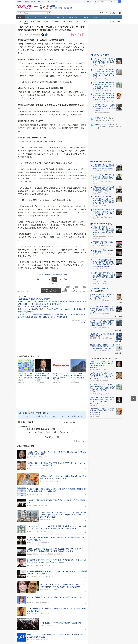
Task: Open video ranking item 1 thumbnail
Action: 119,229
